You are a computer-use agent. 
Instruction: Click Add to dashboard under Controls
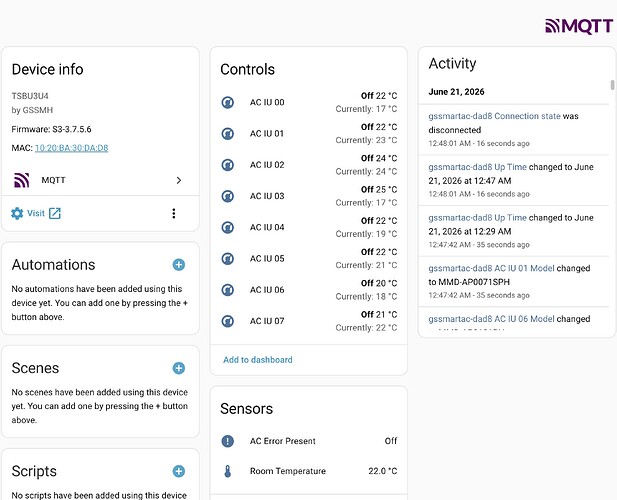point(258,360)
